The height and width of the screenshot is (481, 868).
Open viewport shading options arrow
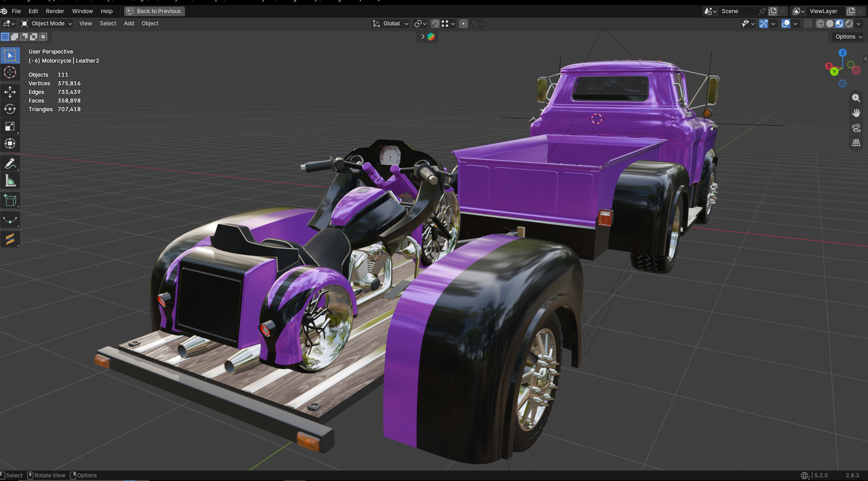tap(858, 24)
